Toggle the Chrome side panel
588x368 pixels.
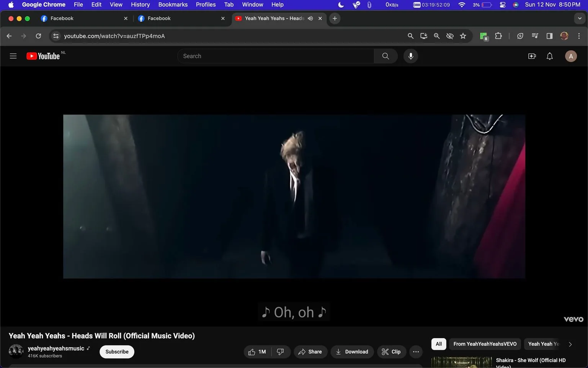click(x=549, y=36)
